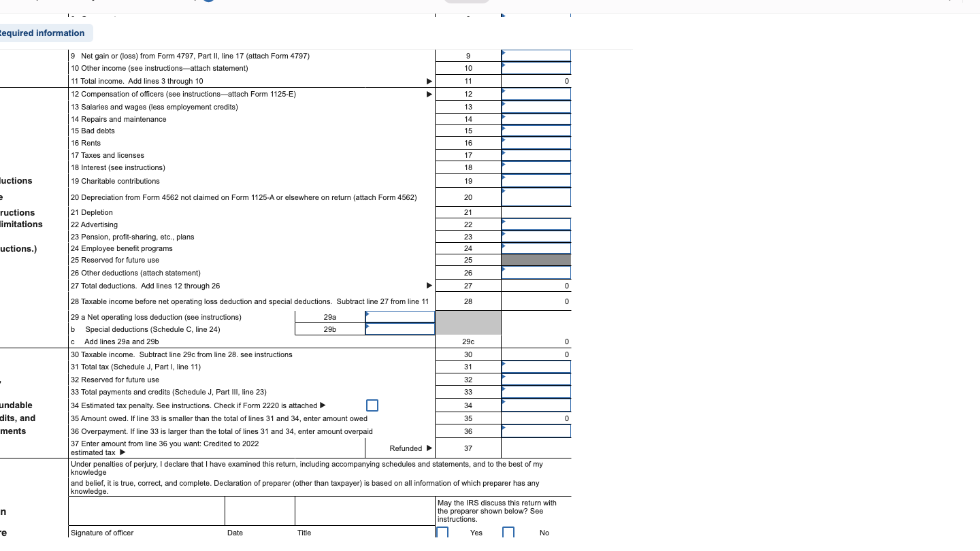Focus the line 13 salaries and wages field
980x551 pixels.
[536, 107]
